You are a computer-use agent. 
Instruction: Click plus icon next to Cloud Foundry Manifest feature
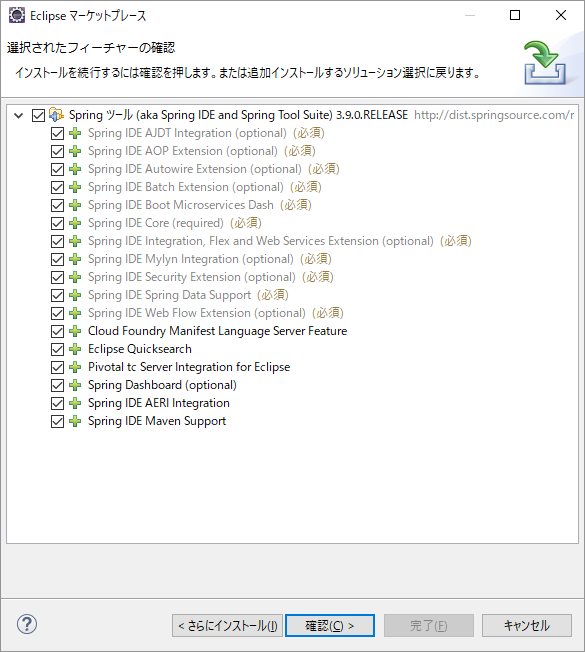point(75,331)
